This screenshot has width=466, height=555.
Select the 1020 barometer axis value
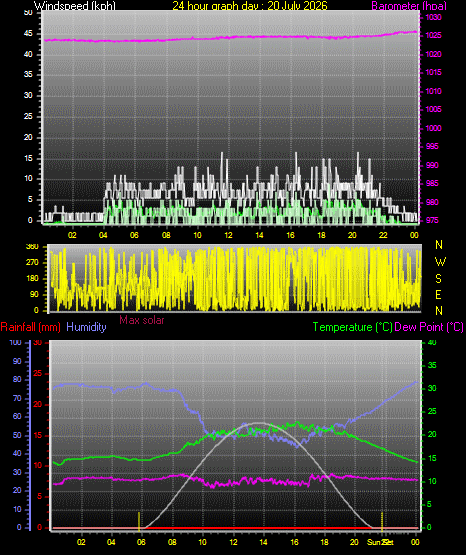(x=433, y=55)
